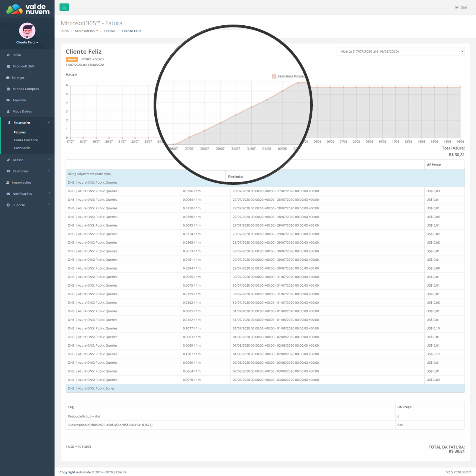Expand Biling Adjustment (date sync) row

tap(265, 174)
